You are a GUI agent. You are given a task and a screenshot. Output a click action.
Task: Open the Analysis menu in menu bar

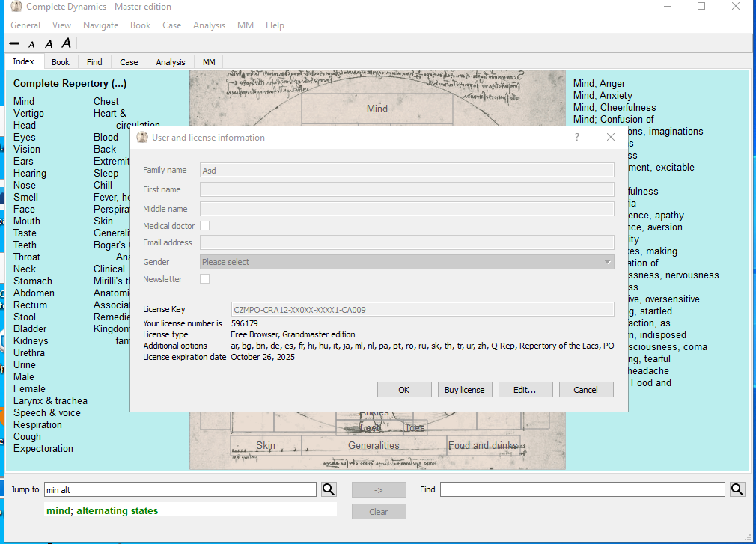209,25
